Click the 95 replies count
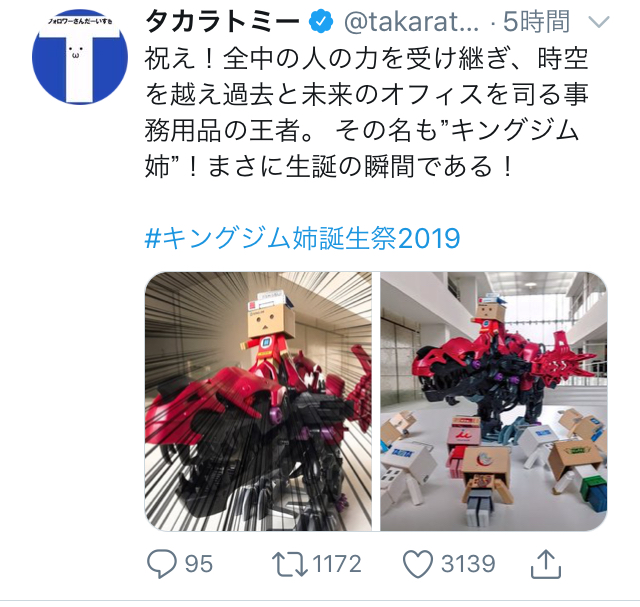The image size is (640, 607). click(x=199, y=564)
